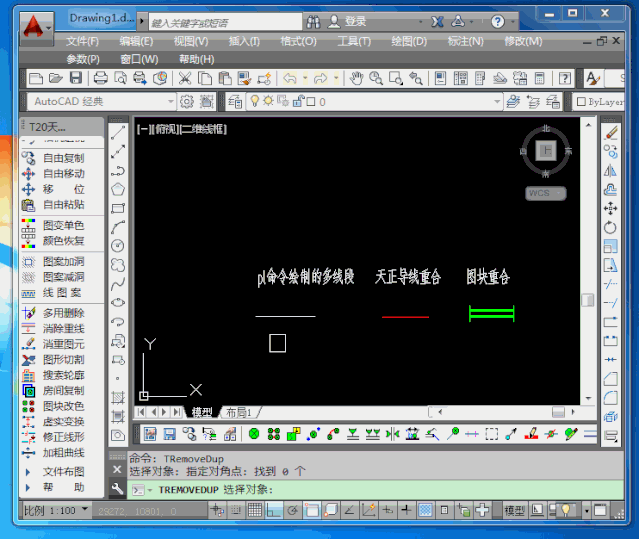Image resolution: width=639 pixels, height=539 pixels.
Task: Click the Workspace settings gear icon
Action: click(x=187, y=102)
